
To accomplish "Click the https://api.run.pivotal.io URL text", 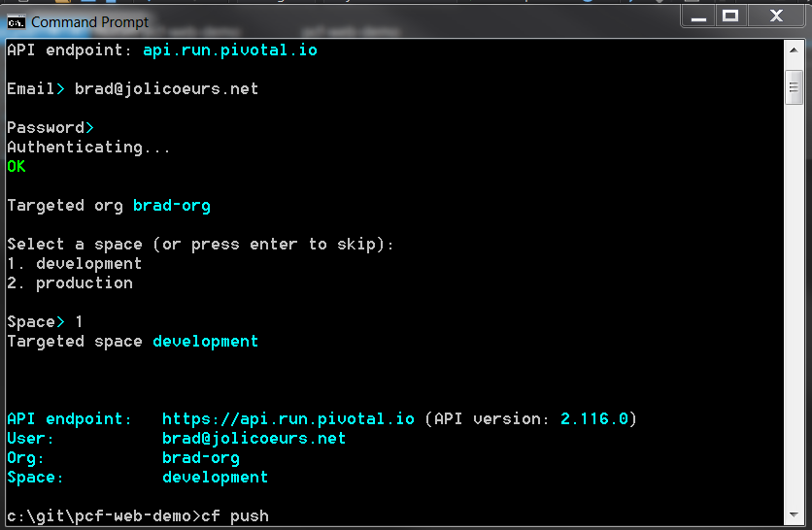I will coord(288,418).
